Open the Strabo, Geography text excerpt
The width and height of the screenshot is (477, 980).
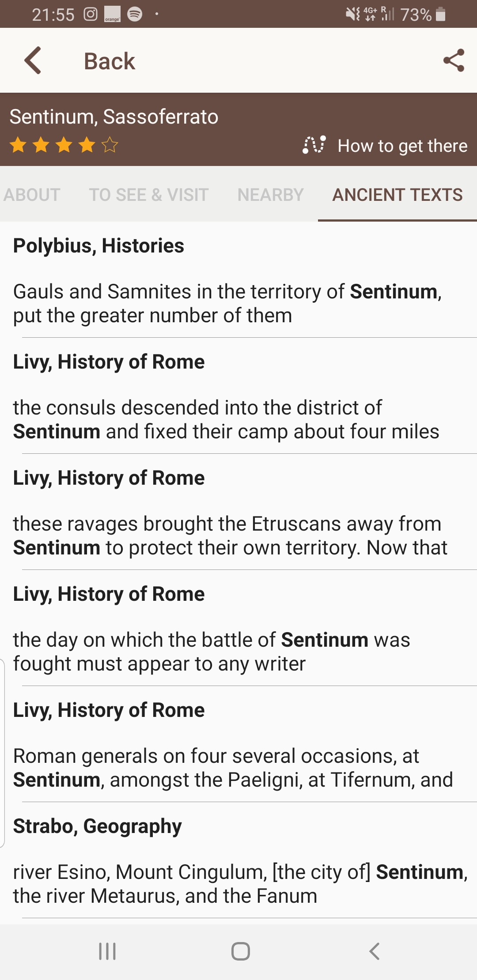[x=238, y=861]
